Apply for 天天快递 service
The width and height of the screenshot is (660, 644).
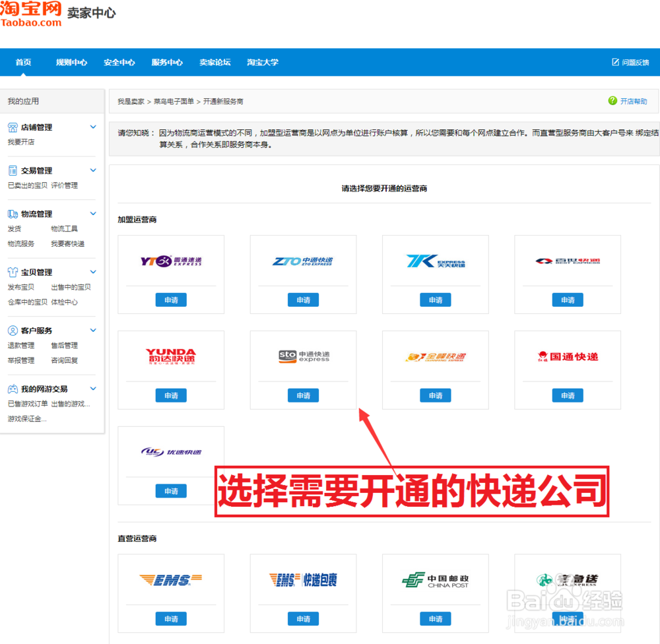435,300
